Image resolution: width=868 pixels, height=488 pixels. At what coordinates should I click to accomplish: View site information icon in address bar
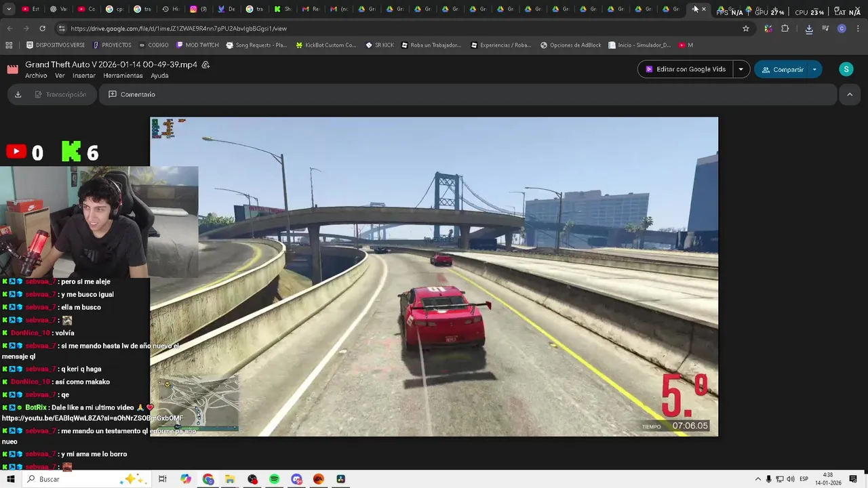62,28
